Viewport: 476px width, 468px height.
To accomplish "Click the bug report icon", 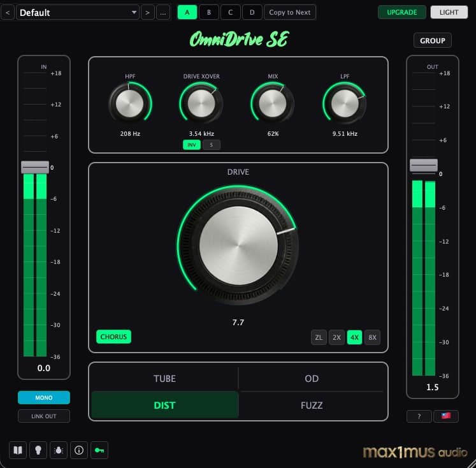I will point(59,450).
